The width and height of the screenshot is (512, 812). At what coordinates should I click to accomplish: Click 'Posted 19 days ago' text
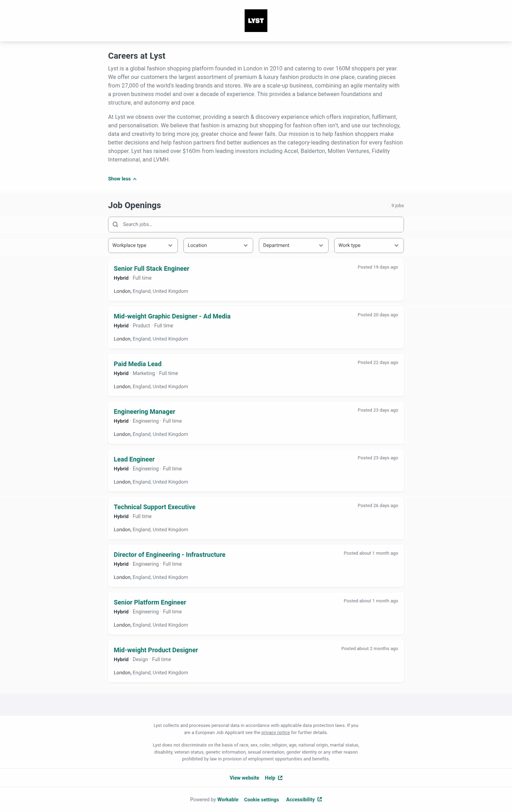378,267
